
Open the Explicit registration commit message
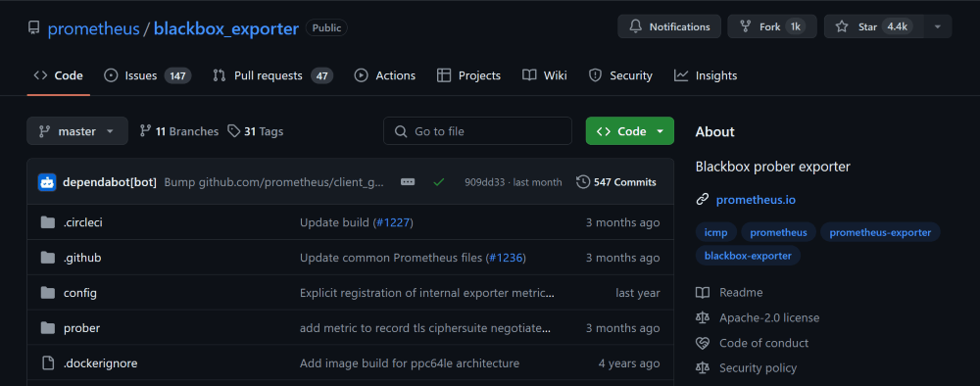[x=427, y=293]
